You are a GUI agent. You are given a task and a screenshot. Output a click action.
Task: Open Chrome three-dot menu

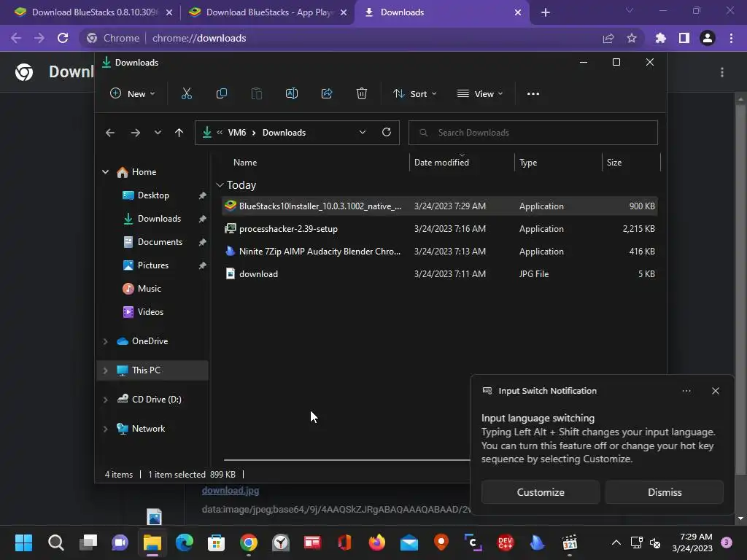pyautogui.click(x=731, y=38)
